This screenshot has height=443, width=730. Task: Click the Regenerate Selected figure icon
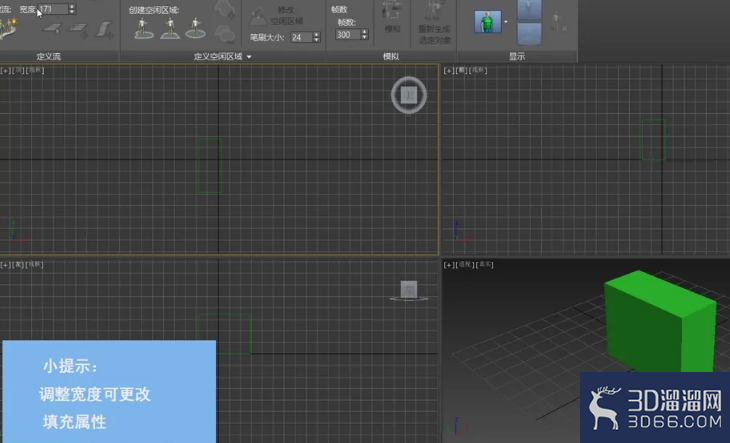coord(434,11)
